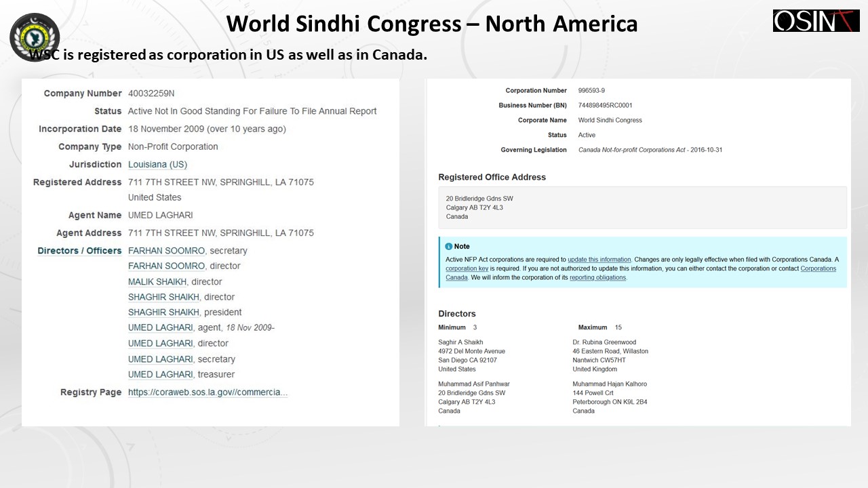Click the Registered Address value 711 7TH STREET
Screen dimensions: 868x488
click(221, 182)
